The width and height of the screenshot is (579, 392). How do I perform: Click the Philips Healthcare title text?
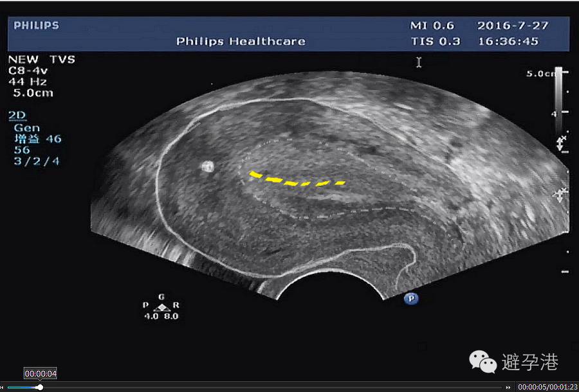pos(241,41)
